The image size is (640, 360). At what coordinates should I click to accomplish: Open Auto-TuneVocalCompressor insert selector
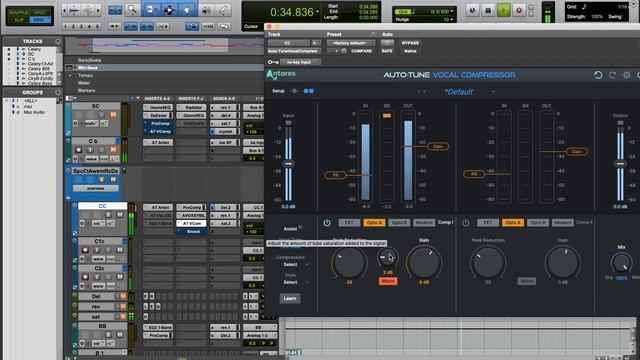[294, 51]
